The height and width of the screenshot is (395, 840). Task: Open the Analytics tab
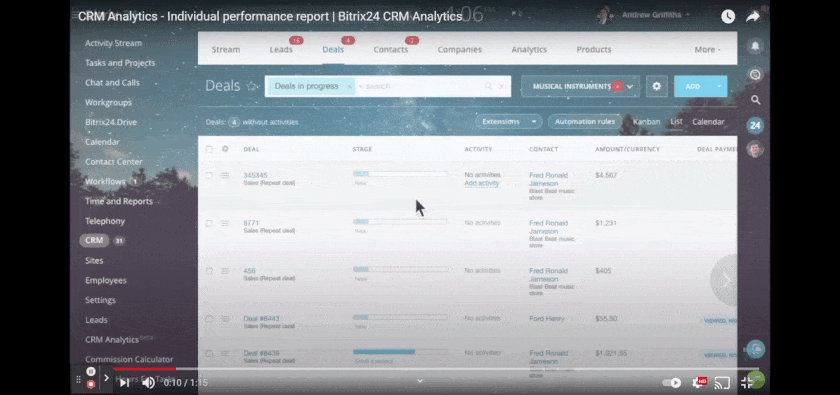click(529, 49)
